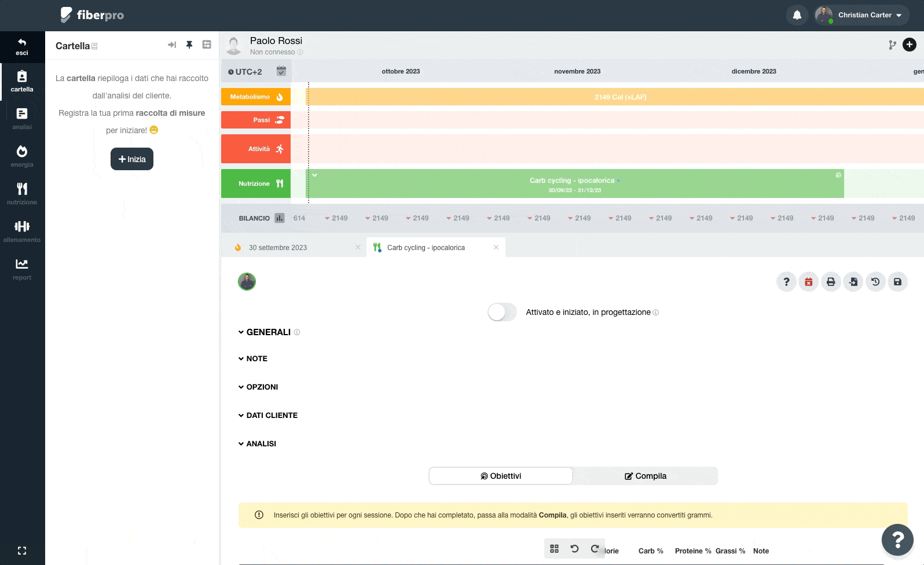Click the Inizia button
The image size is (924, 565).
132,159
